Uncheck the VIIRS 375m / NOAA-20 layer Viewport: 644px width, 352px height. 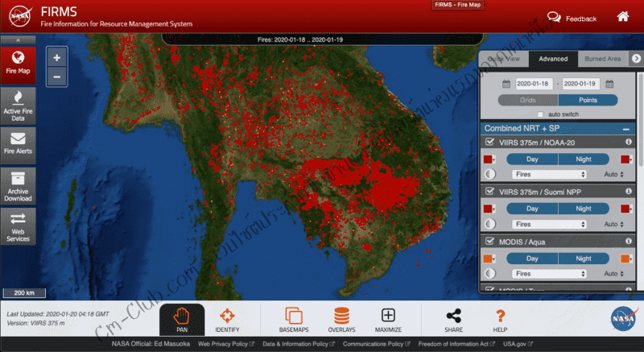coord(489,142)
